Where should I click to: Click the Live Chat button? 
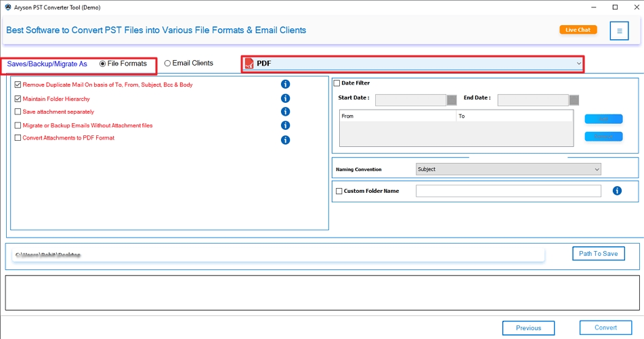(x=578, y=30)
